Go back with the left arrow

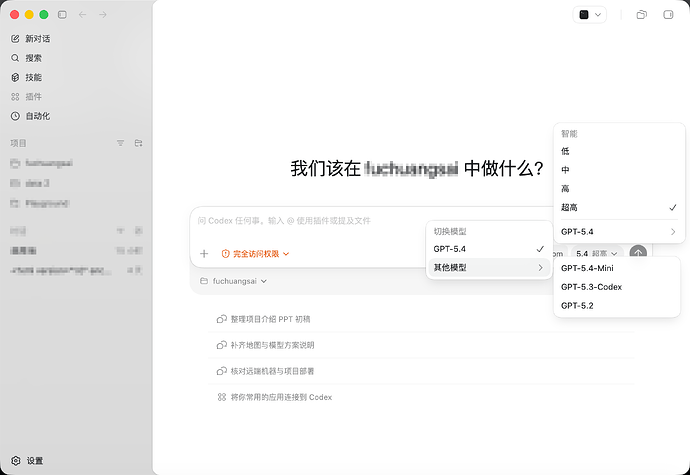click(x=82, y=15)
